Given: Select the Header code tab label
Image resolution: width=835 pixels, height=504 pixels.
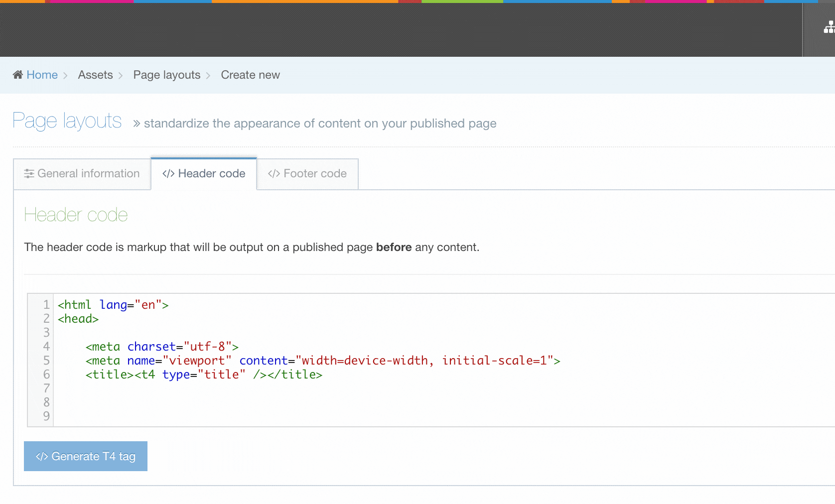Looking at the screenshot, I should pyautogui.click(x=211, y=174).
